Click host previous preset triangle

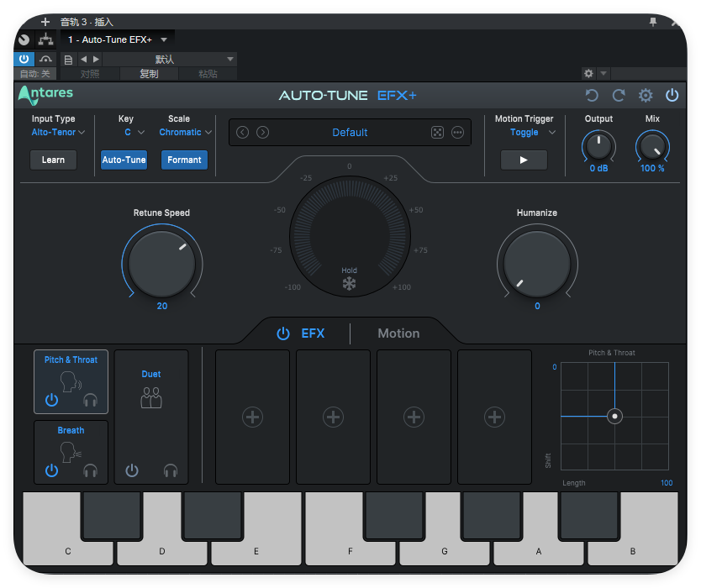pyautogui.click(x=83, y=59)
